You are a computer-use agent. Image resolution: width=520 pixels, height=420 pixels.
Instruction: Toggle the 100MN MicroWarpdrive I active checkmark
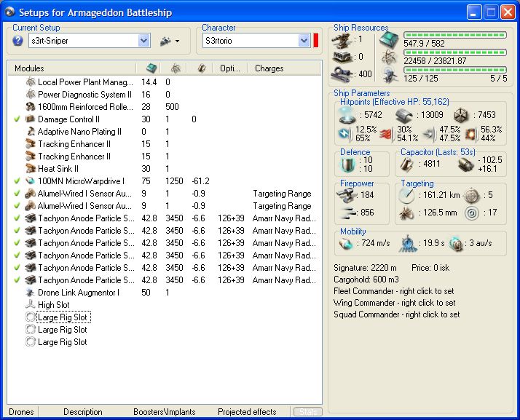click(x=17, y=181)
